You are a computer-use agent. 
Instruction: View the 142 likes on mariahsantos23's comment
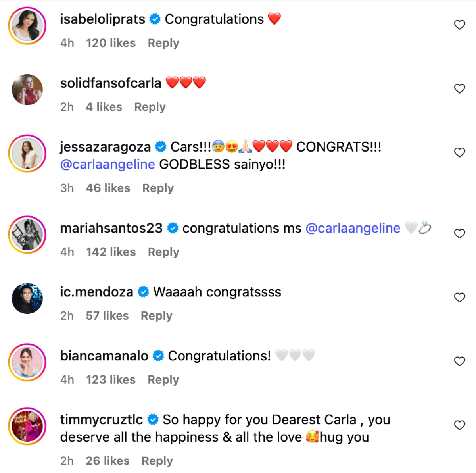(x=111, y=252)
